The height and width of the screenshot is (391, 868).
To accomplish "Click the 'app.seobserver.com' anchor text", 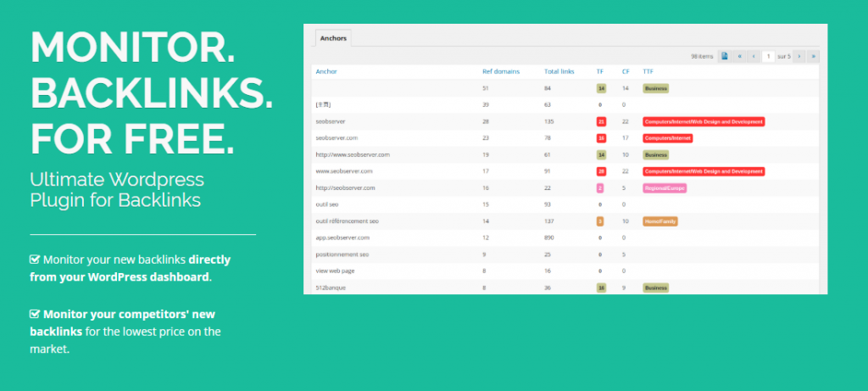I will click(x=342, y=237).
